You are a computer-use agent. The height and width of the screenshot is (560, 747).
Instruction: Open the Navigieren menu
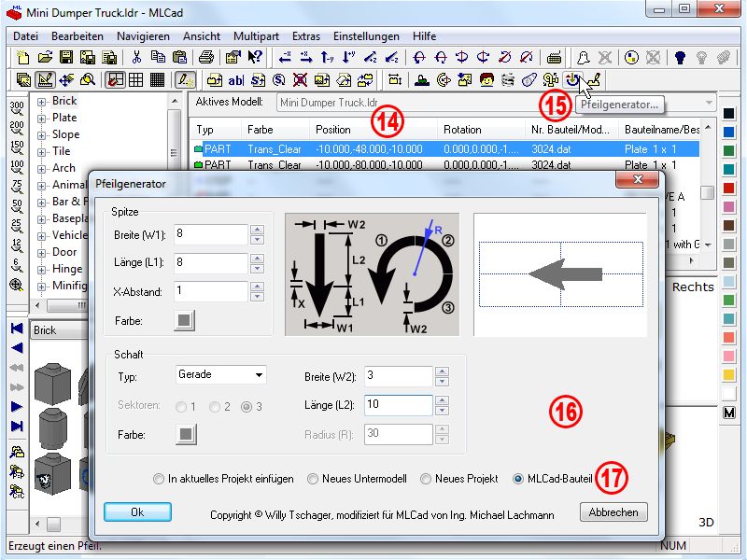(143, 36)
